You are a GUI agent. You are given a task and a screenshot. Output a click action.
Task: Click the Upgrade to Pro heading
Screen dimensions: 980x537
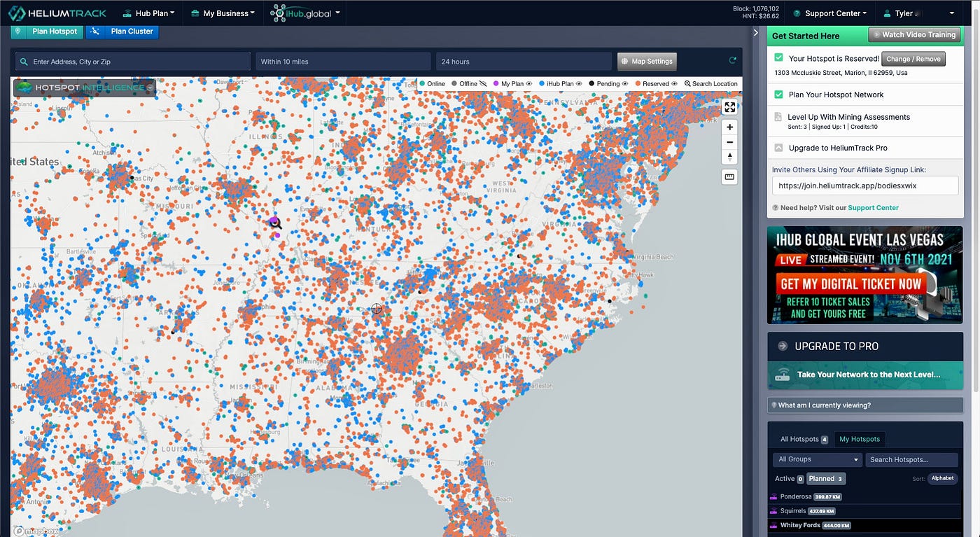coord(836,346)
